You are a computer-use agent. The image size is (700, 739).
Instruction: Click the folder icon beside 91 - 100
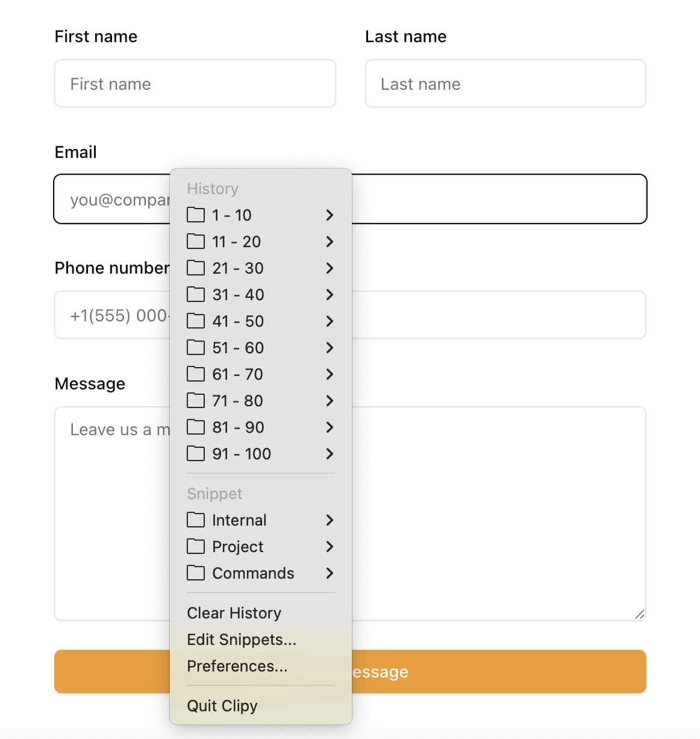click(195, 453)
